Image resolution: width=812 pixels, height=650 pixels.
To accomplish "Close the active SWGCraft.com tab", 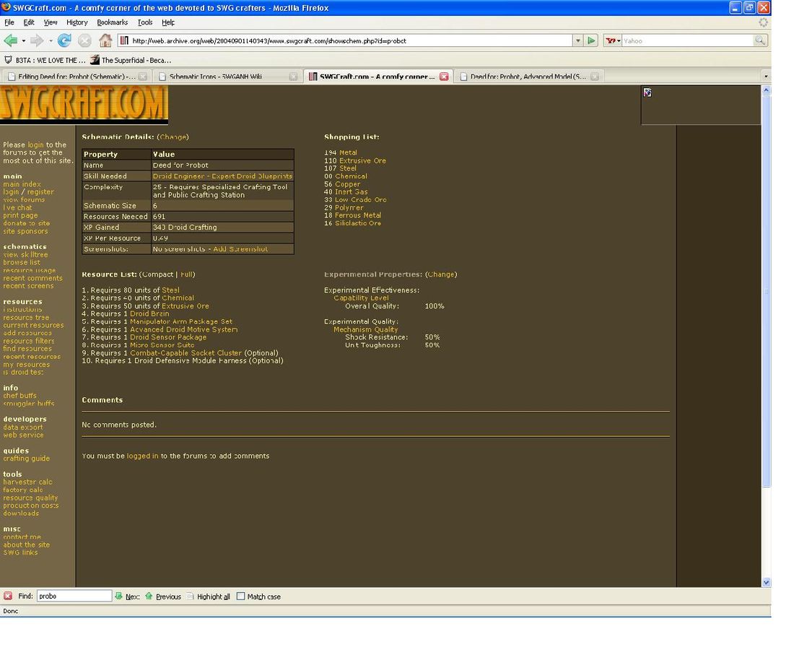I will [x=444, y=76].
